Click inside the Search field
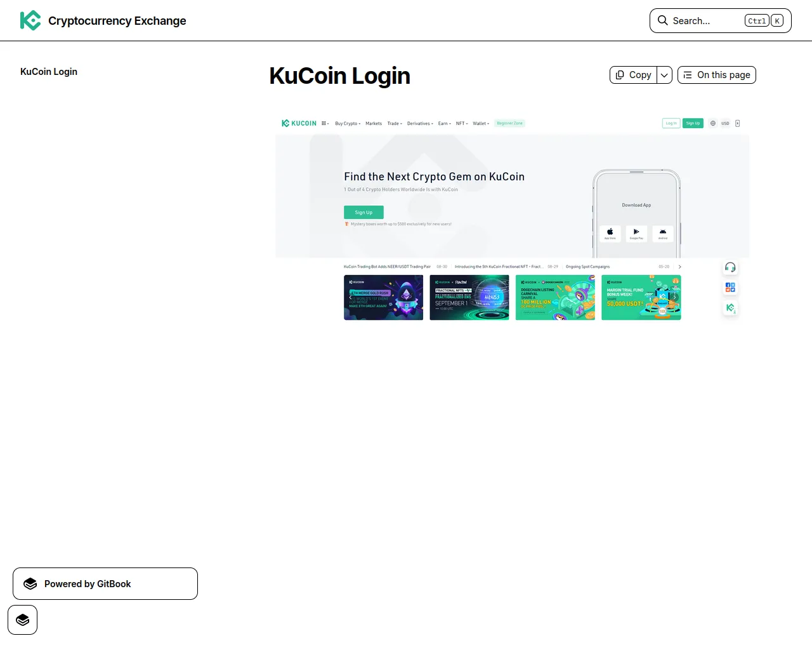 [x=721, y=20]
